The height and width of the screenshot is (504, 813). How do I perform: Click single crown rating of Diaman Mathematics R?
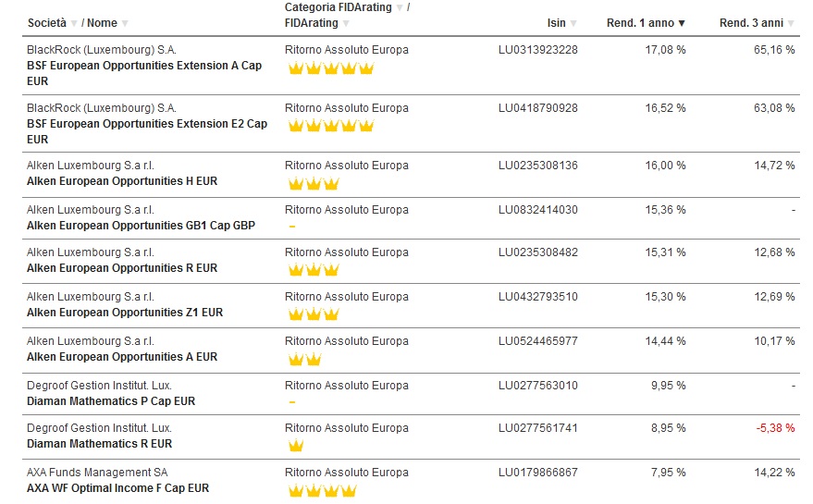pos(296,445)
